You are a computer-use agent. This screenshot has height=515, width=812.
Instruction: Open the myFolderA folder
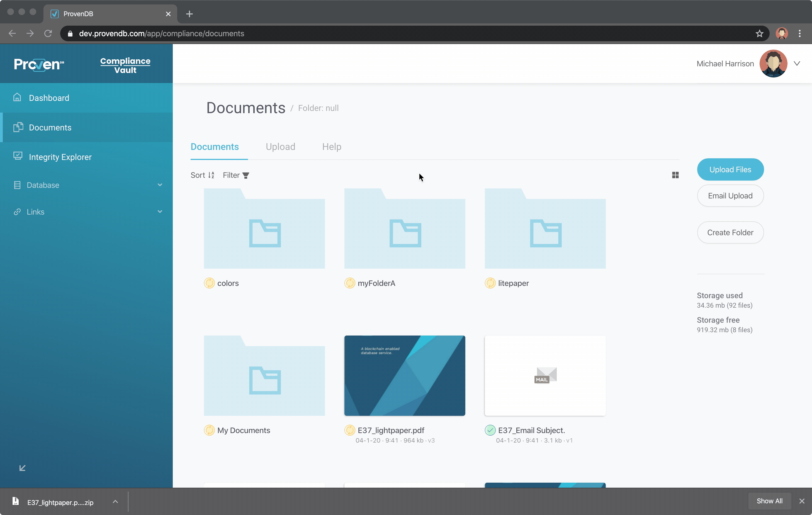pyautogui.click(x=404, y=229)
